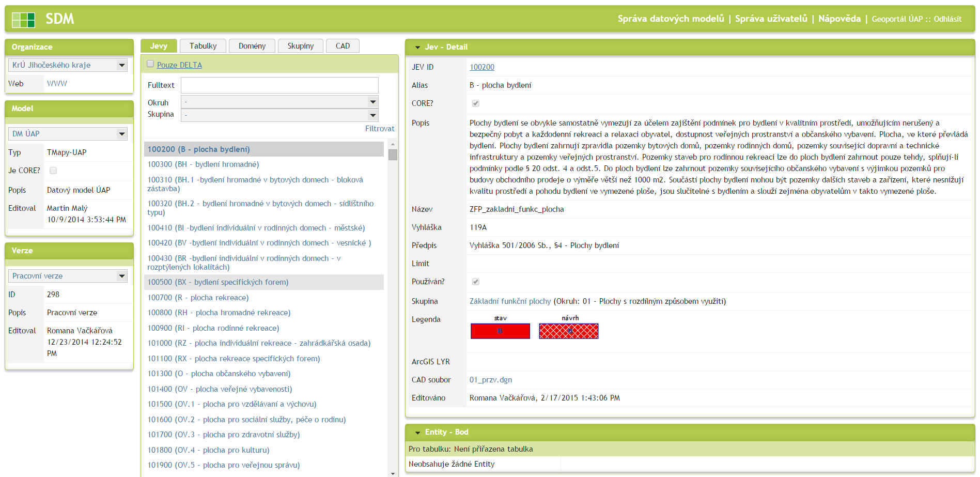Open the Verze dropdown Pracovní verze
This screenshot has width=980, height=477.
point(68,276)
